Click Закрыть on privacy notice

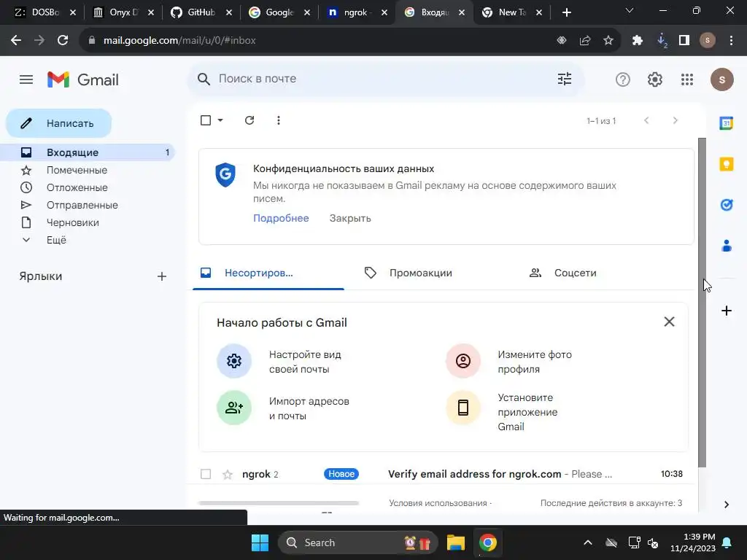click(350, 218)
